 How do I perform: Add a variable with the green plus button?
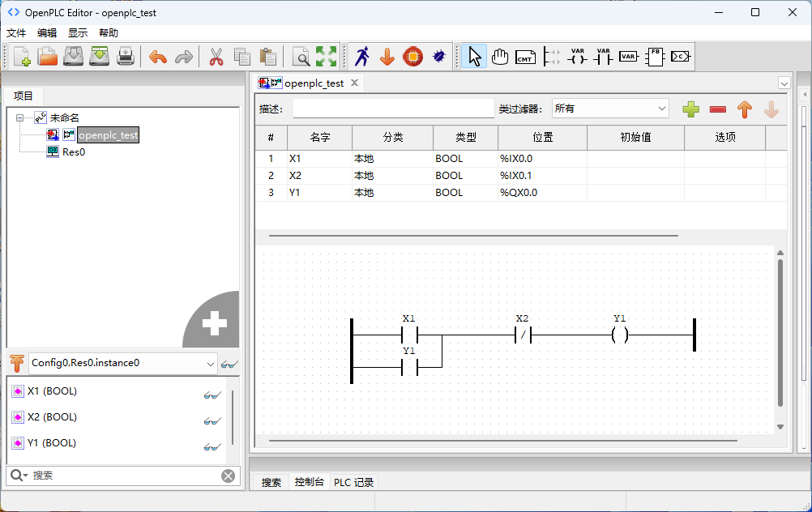[690, 109]
